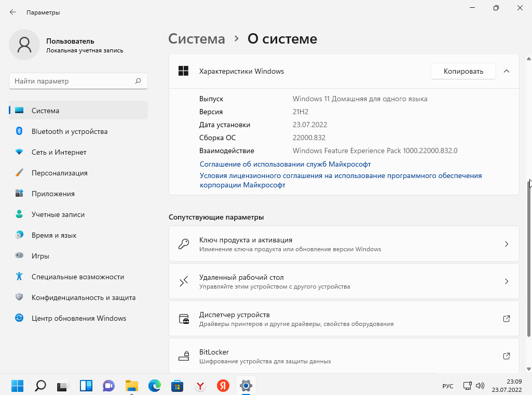The height and width of the screenshot is (395, 532).
Task: Open the red Яндекс icon on taskbar
Action: click(x=223, y=386)
